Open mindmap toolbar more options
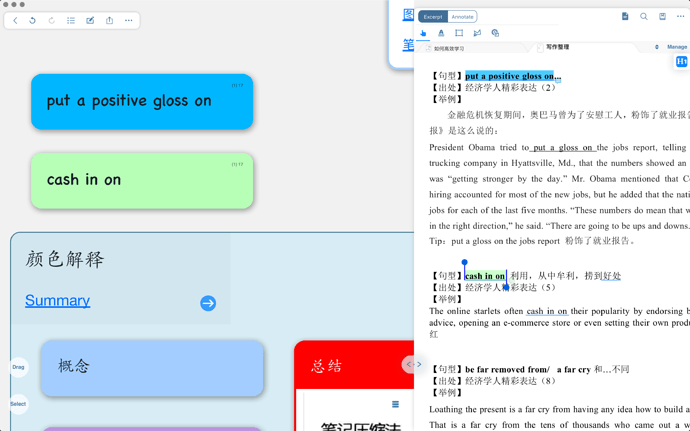 point(128,20)
